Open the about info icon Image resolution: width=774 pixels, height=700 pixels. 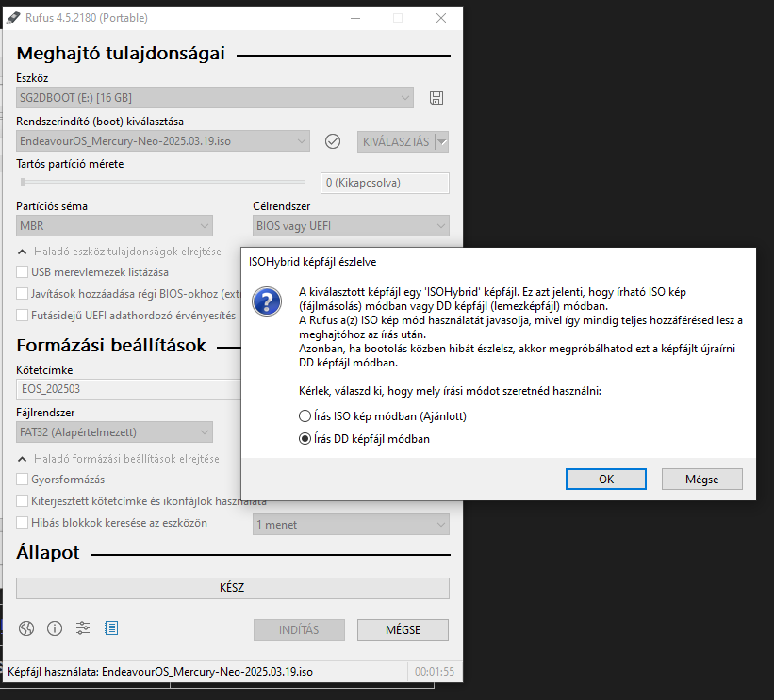(55, 628)
